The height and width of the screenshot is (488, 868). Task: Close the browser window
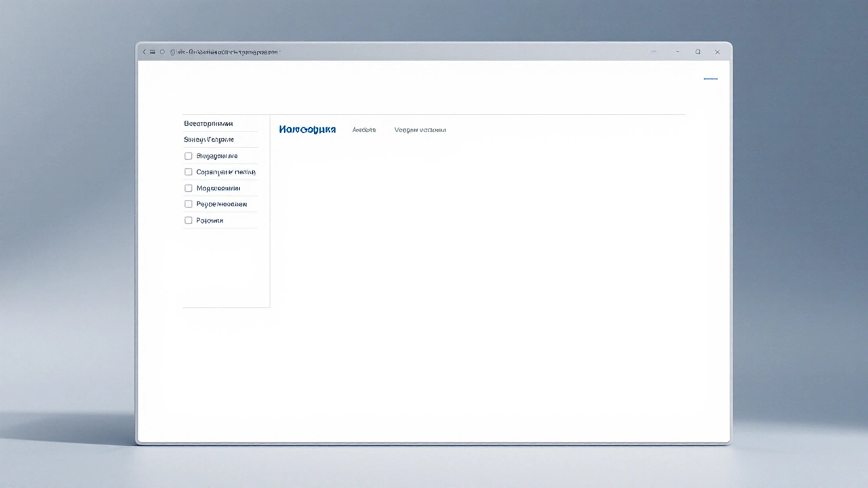pyautogui.click(x=717, y=52)
